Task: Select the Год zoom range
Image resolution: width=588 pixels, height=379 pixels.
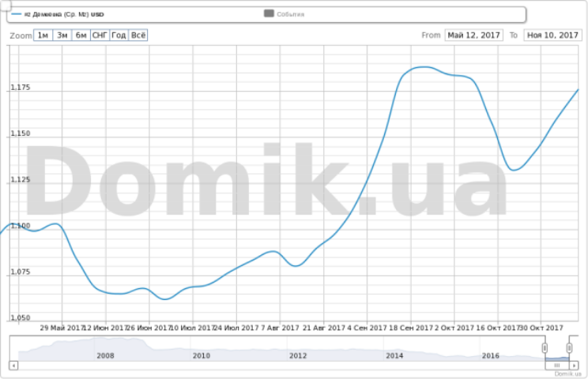Action: (119, 36)
